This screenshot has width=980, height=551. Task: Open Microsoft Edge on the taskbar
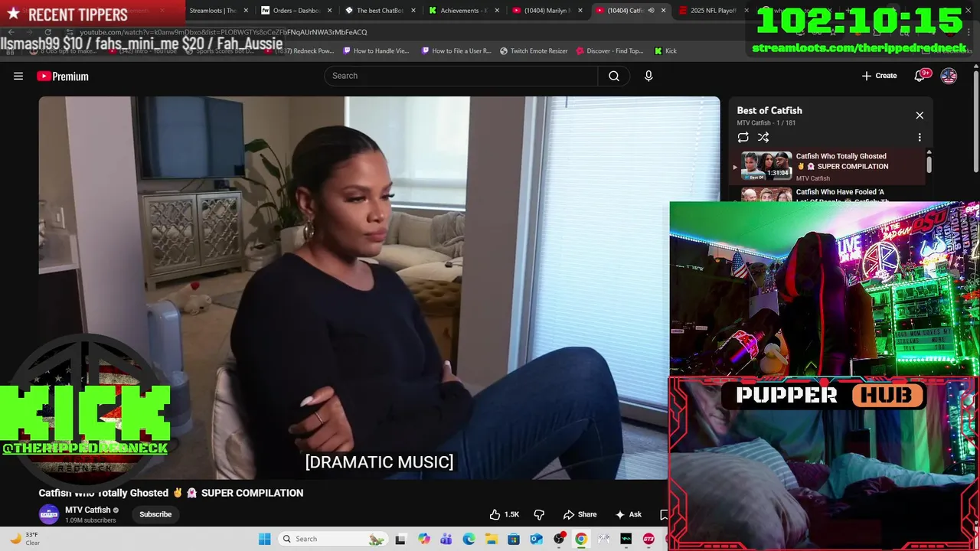click(469, 539)
